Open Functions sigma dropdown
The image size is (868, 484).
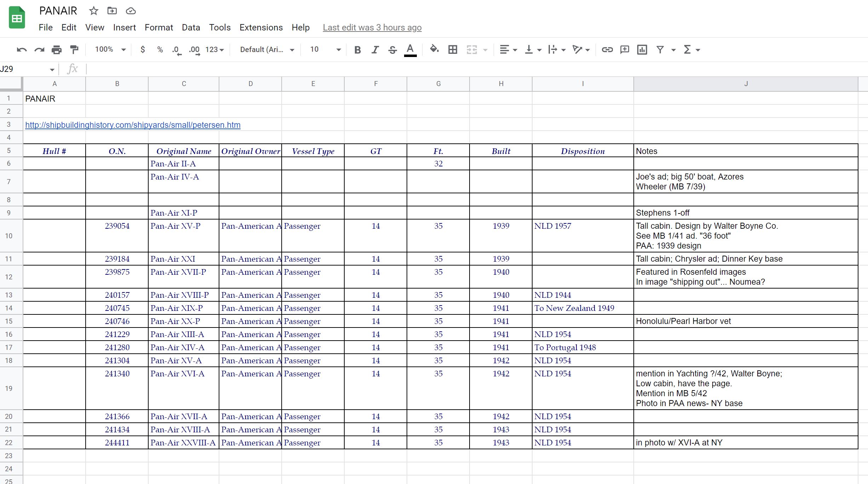coord(691,50)
